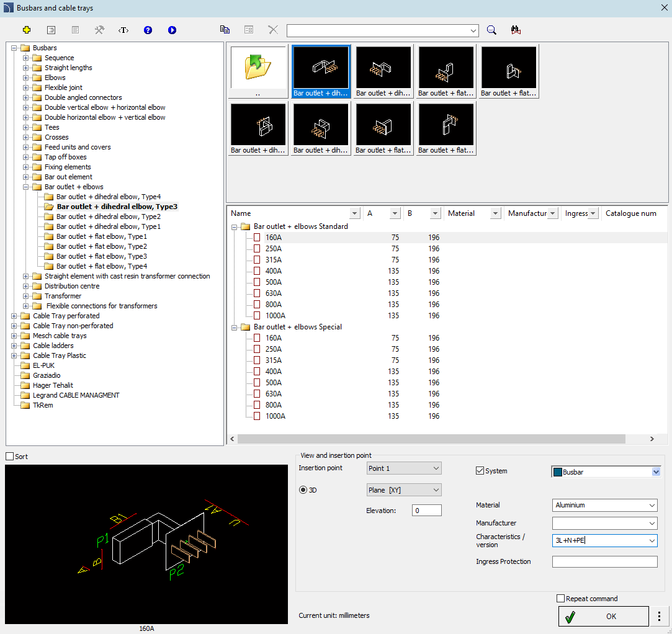The image size is (672, 634).
Task: Select the 'Hager Tehalit' folder
Action: 53,385
